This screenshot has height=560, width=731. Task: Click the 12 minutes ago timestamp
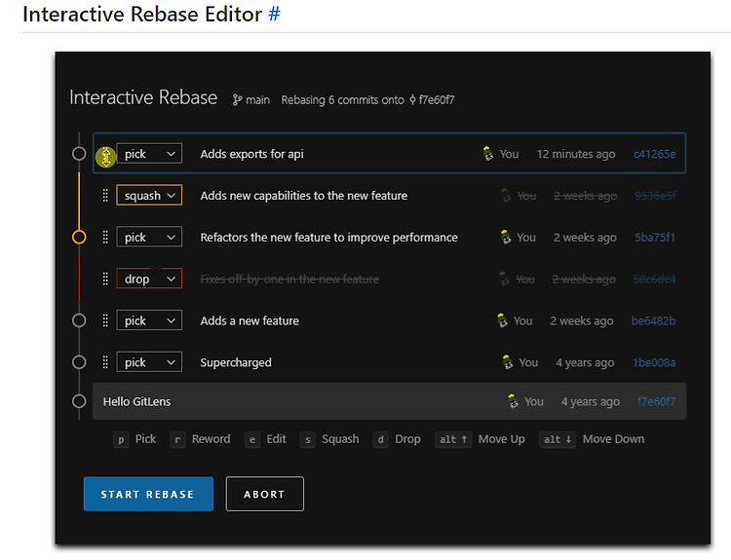tap(576, 154)
